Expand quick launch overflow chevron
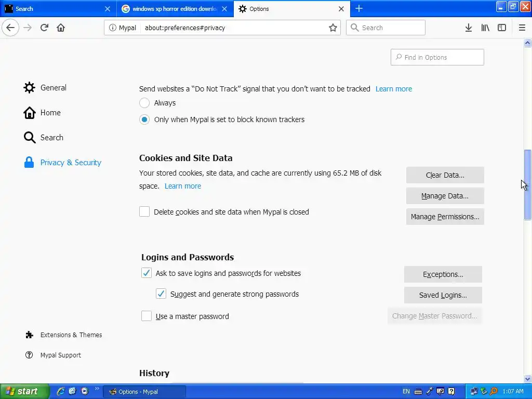 pyautogui.click(x=97, y=389)
